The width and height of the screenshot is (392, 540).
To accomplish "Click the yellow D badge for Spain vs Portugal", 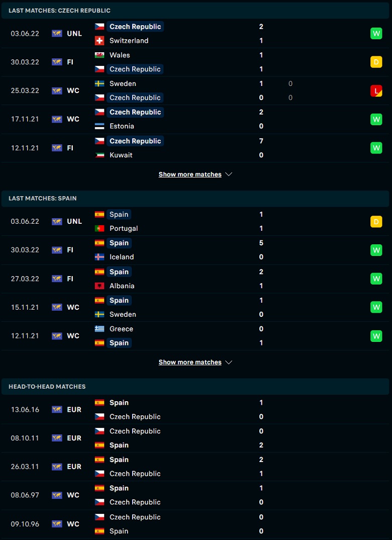I will point(376,221).
